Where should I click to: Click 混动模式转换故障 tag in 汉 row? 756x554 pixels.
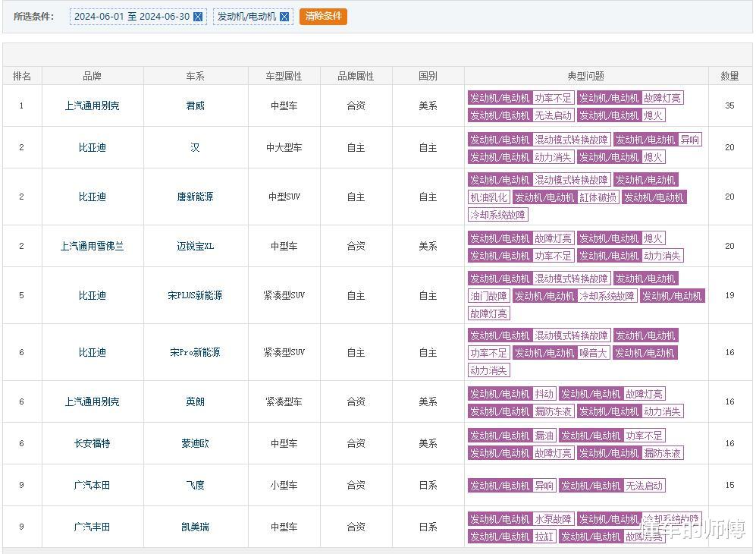point(571,140)
